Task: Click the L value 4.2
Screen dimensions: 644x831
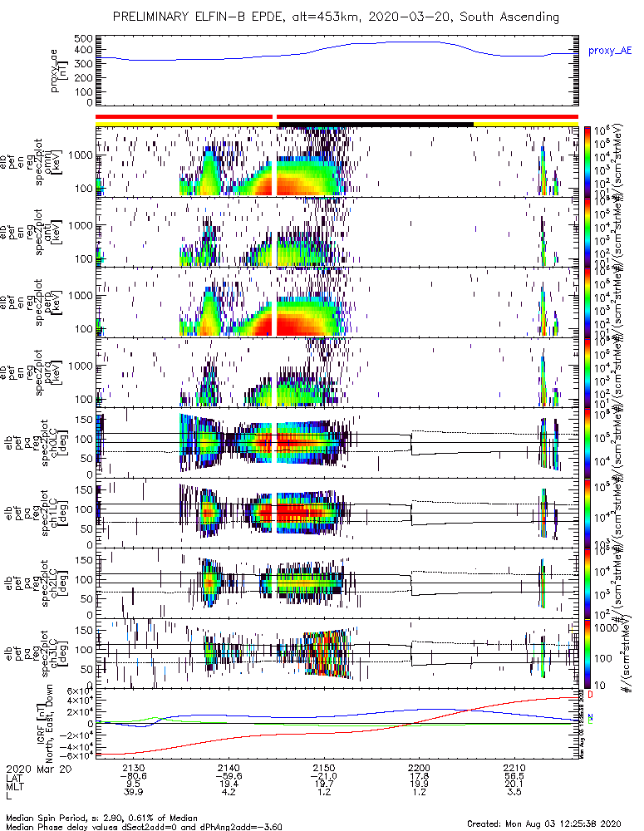Action: pos(229,792)
